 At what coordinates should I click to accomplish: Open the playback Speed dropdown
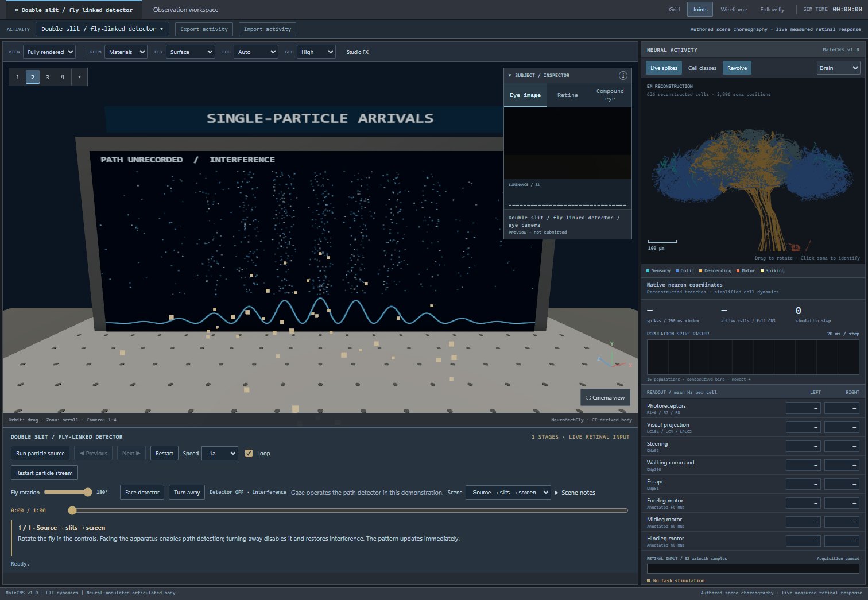click(x=220, y=453)
